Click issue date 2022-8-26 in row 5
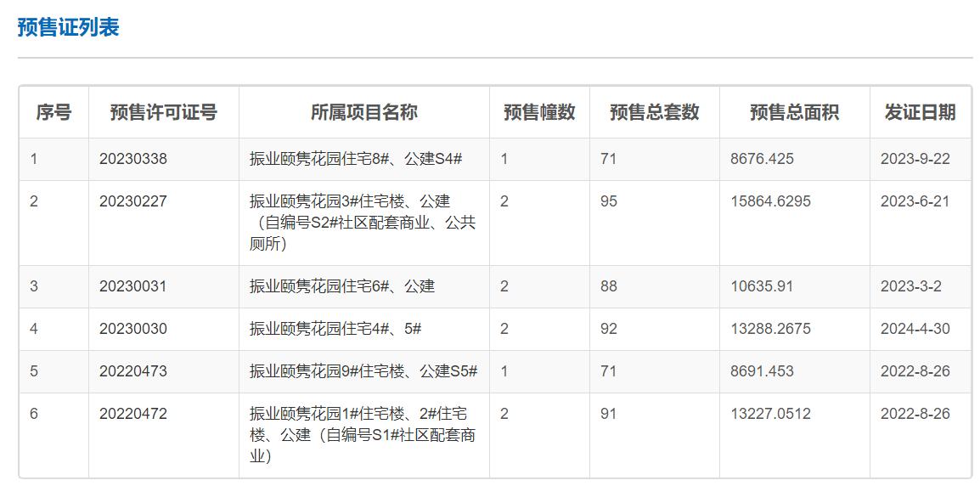980x486 pixels. tap(915, 371)
